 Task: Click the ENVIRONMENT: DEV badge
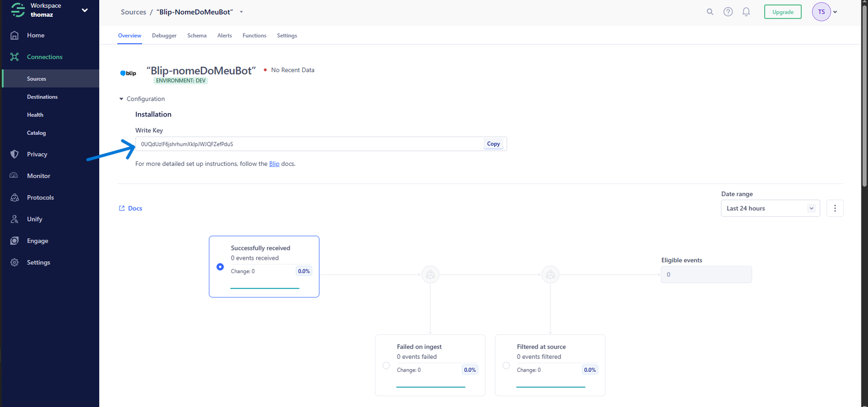[181, 81]
